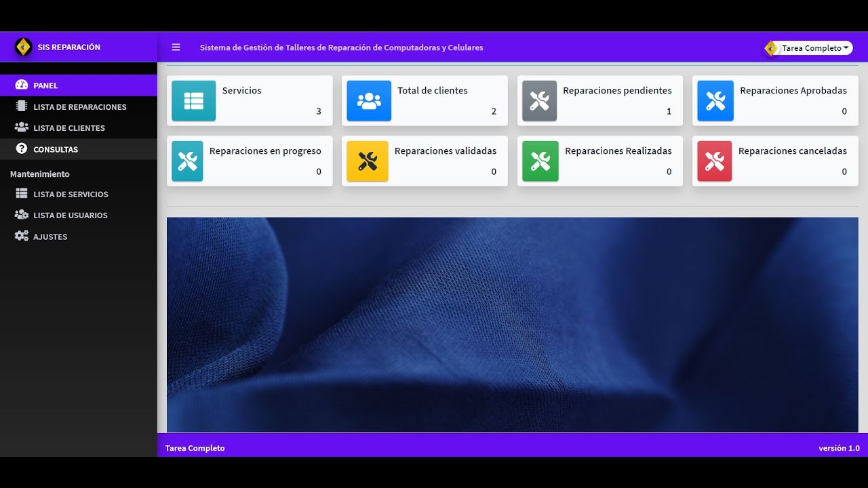Click the Servicios count value 3
Screen dimensions: 868x488
(319, 111)
